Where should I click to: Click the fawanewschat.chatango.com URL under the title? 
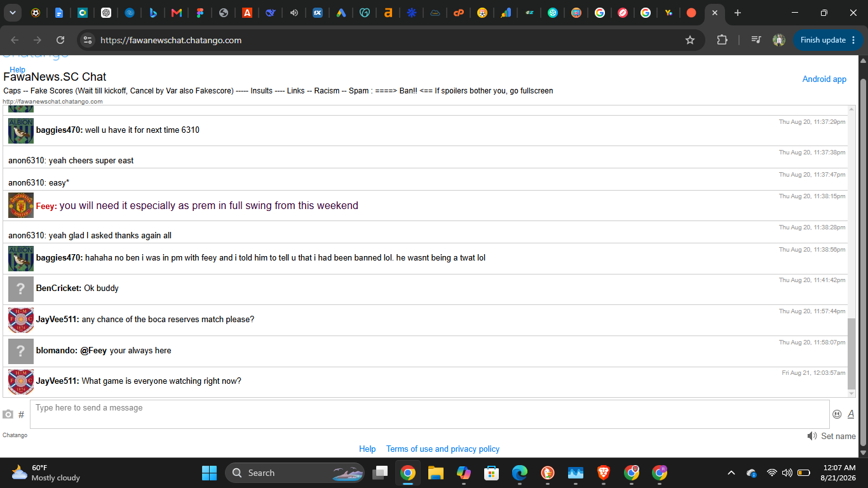[x=53, y=102]
